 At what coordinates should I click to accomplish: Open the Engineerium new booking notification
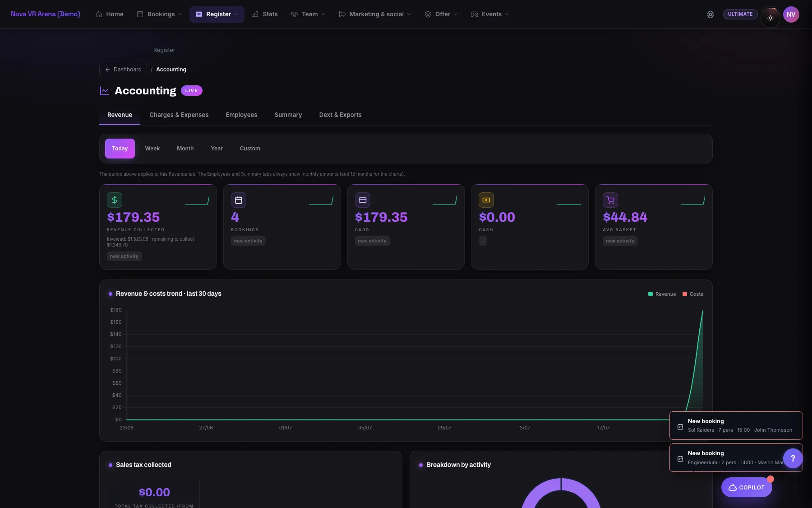[736, 458]
